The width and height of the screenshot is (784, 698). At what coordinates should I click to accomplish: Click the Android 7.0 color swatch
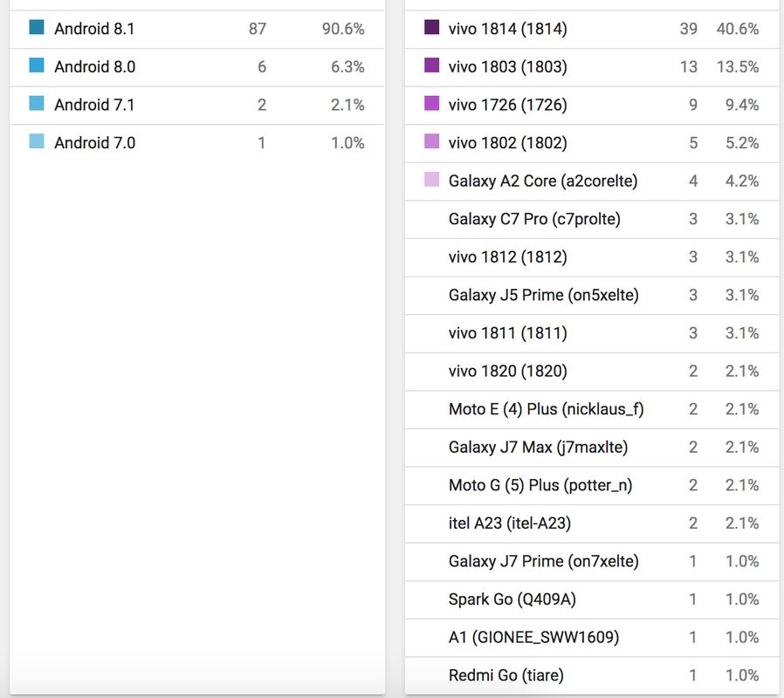pos(37,141)
